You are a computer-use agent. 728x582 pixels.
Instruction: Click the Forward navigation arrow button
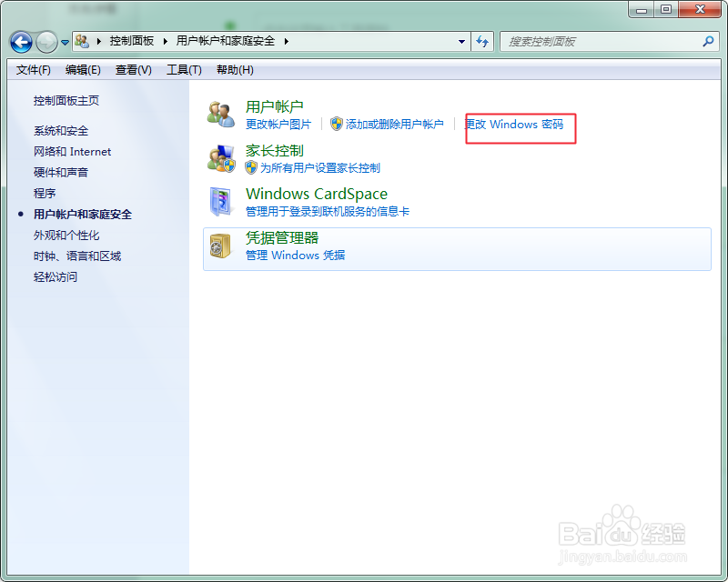point(46,42)
